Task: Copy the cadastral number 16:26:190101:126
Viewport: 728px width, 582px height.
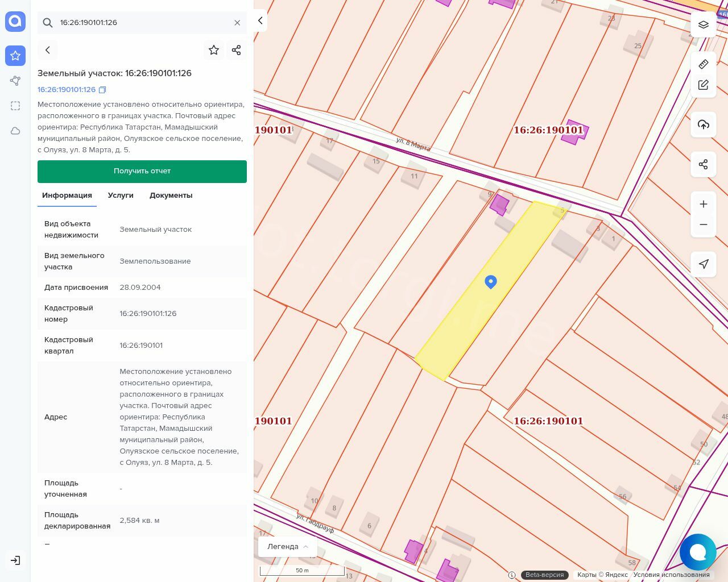Action: point(102,90)
